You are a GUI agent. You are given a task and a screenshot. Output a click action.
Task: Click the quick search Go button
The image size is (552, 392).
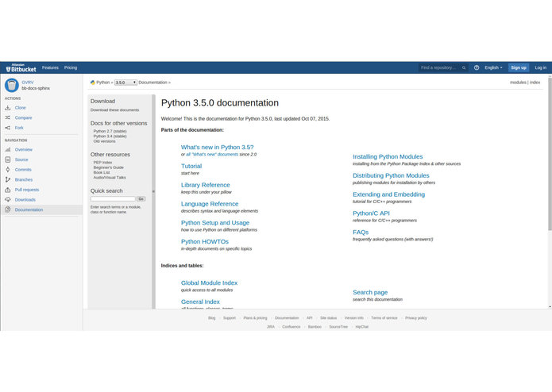141,199
